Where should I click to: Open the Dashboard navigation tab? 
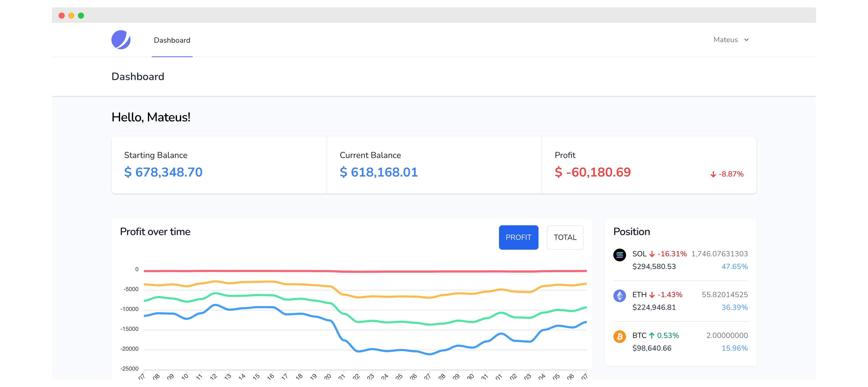(172, 40)
